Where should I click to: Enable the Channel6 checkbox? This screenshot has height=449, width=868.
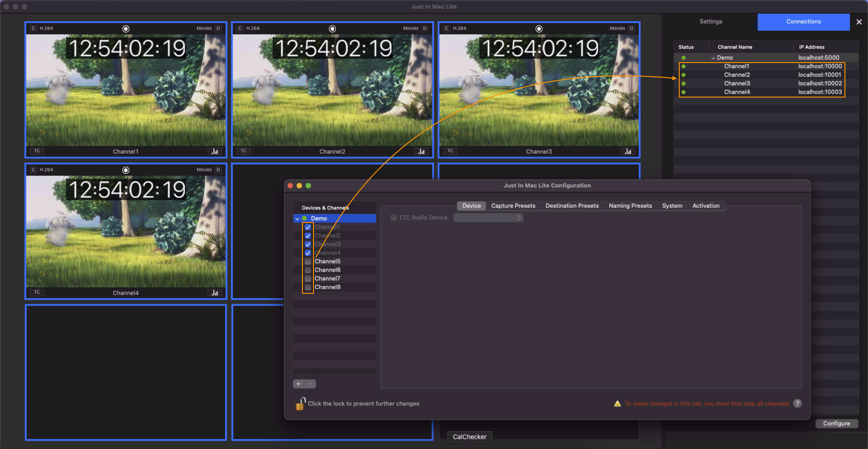click(308, 270)
